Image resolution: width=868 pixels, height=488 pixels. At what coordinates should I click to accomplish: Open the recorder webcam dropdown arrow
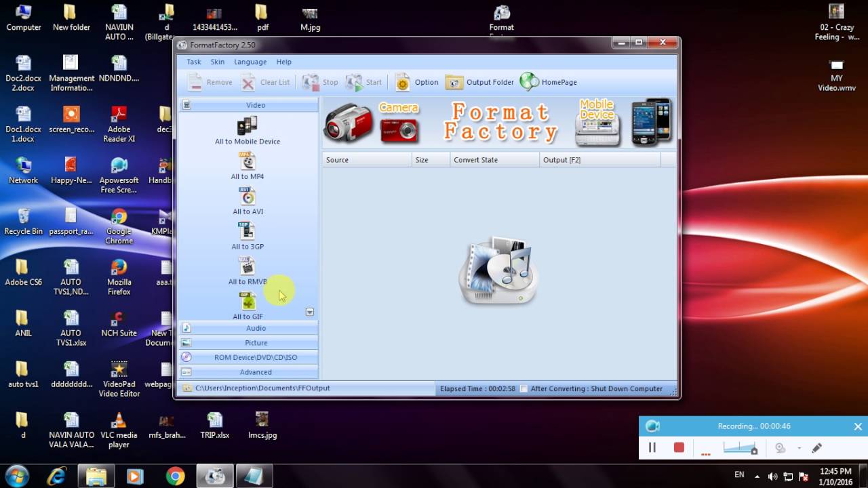[x=799, y=448]
